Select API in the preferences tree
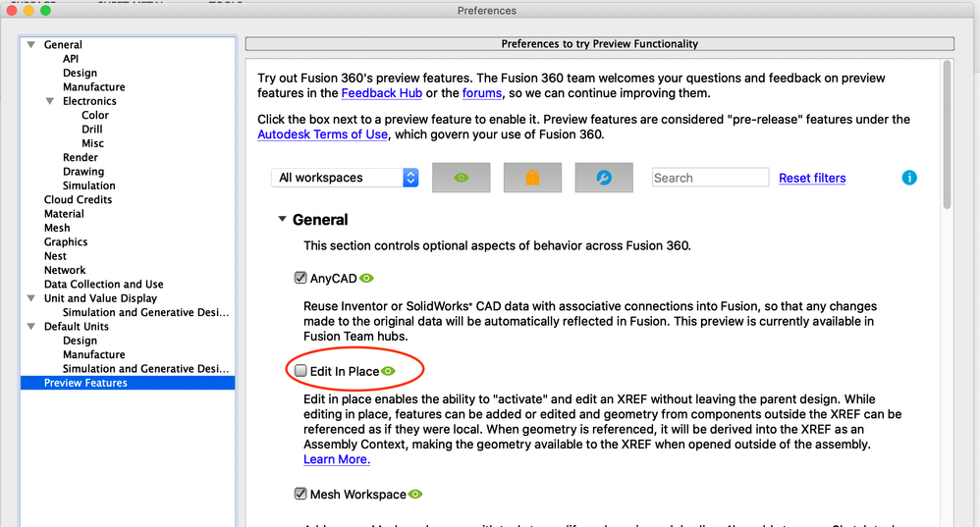The height and width of the screenshot is (527, 980). (x=71, y=59)
